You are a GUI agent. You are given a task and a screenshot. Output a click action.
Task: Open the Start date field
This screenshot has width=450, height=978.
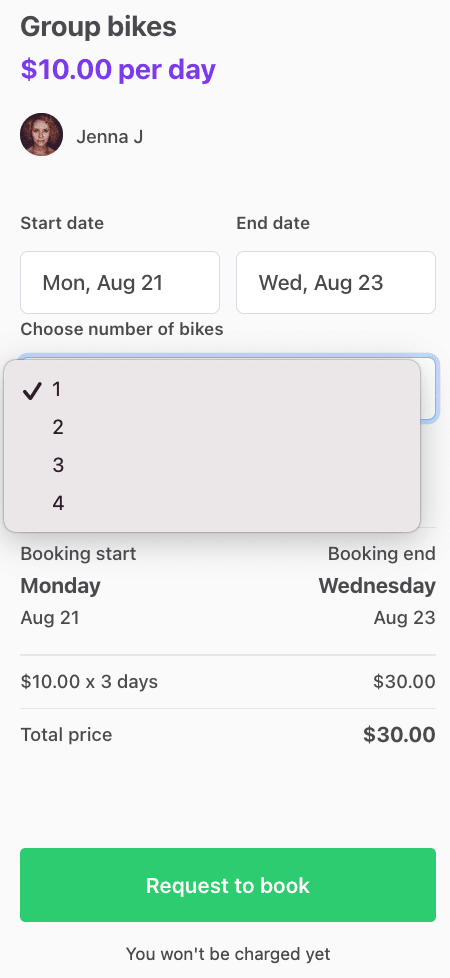click(x=120, y=283)
